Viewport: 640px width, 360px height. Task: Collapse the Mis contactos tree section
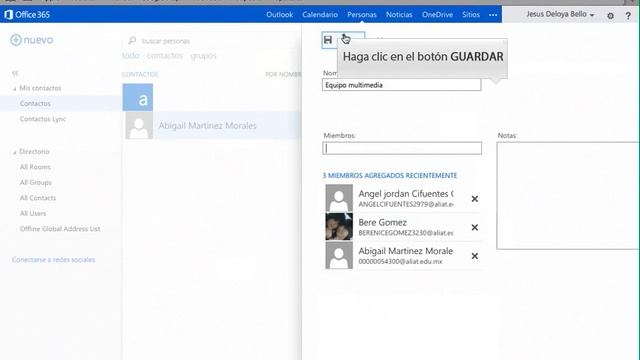tap(15, 89)
